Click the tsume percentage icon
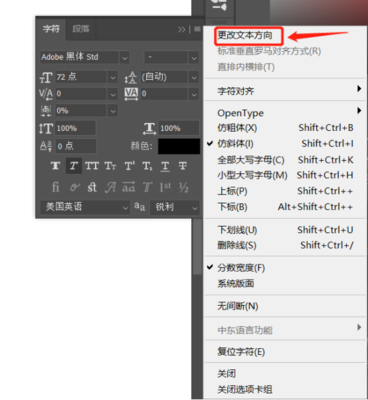Viewport: 368px width, 400px height. [46, 111]
